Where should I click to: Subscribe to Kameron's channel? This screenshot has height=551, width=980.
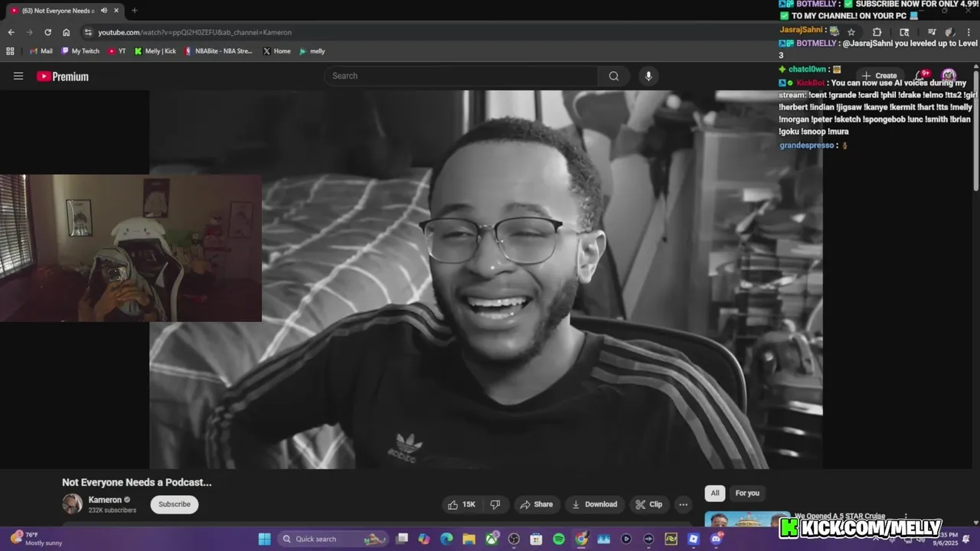175,504
